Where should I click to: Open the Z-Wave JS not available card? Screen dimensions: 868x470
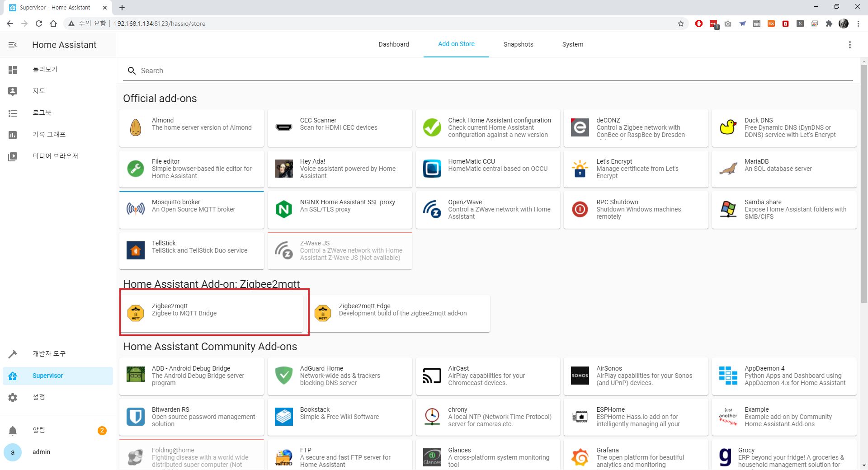340,251
